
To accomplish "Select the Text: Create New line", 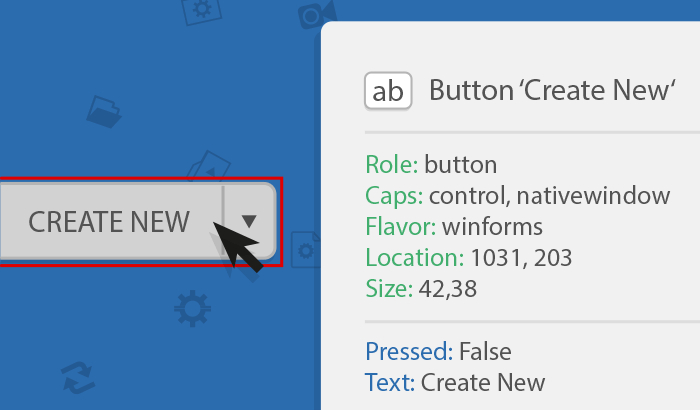I will tap(455, 383).
